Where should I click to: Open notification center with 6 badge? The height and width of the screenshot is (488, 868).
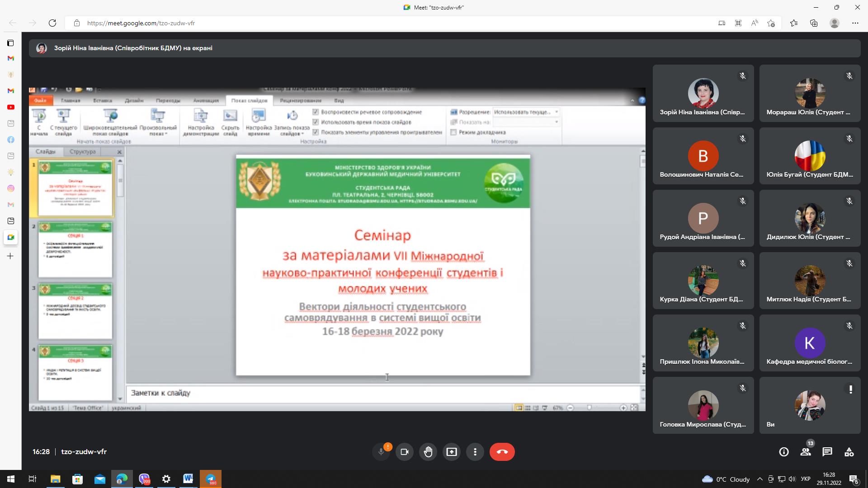pos(854,479)
